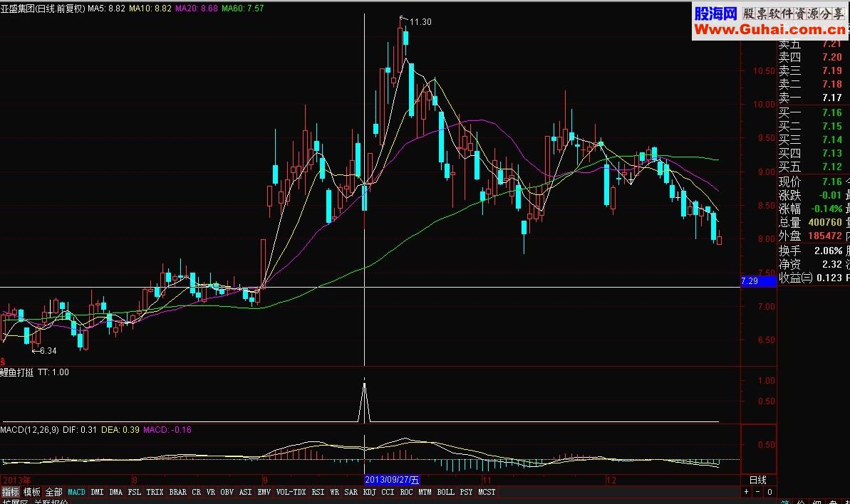The width and height of the screenshot is (850, 504).
Task: Switch to the WR indicator
Action: click(x=334, y=492)
